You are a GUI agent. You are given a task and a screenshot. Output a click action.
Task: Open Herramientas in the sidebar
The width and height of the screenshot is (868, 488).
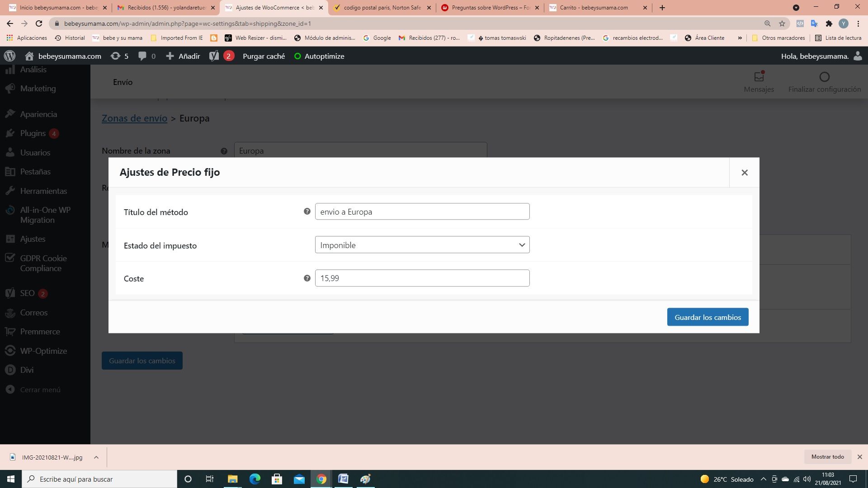coord(43,191)
